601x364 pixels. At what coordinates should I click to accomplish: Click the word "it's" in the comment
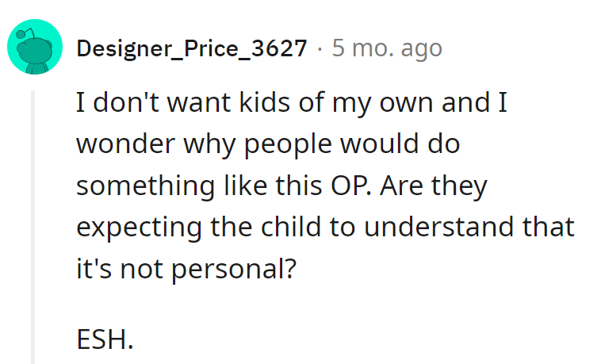coord(95,270)
